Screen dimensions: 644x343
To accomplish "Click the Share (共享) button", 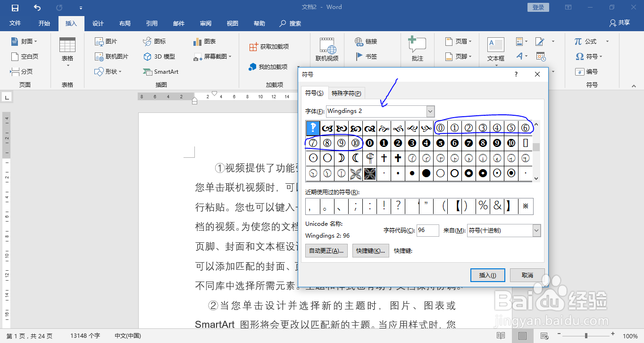I will point(619,23).
